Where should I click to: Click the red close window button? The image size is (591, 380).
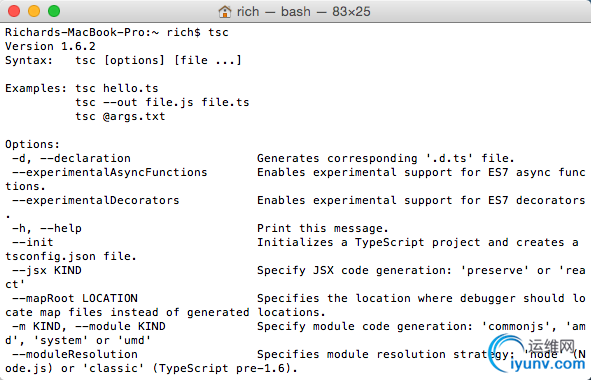coord(14,11)
